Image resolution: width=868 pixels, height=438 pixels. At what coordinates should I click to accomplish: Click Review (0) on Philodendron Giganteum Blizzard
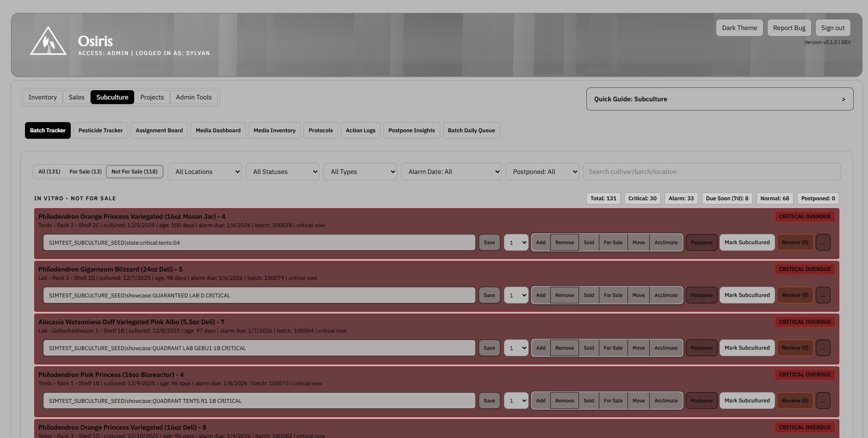coord(794,295)
